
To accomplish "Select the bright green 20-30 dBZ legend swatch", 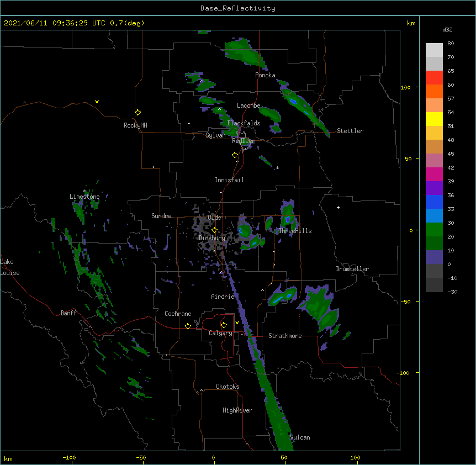I will coord(434,230).
